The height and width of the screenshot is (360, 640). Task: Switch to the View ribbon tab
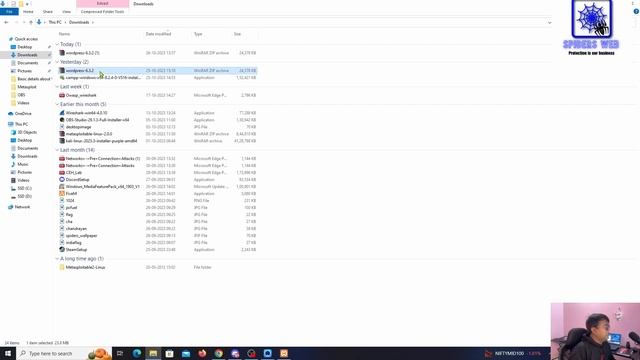(x=67, y=12)
